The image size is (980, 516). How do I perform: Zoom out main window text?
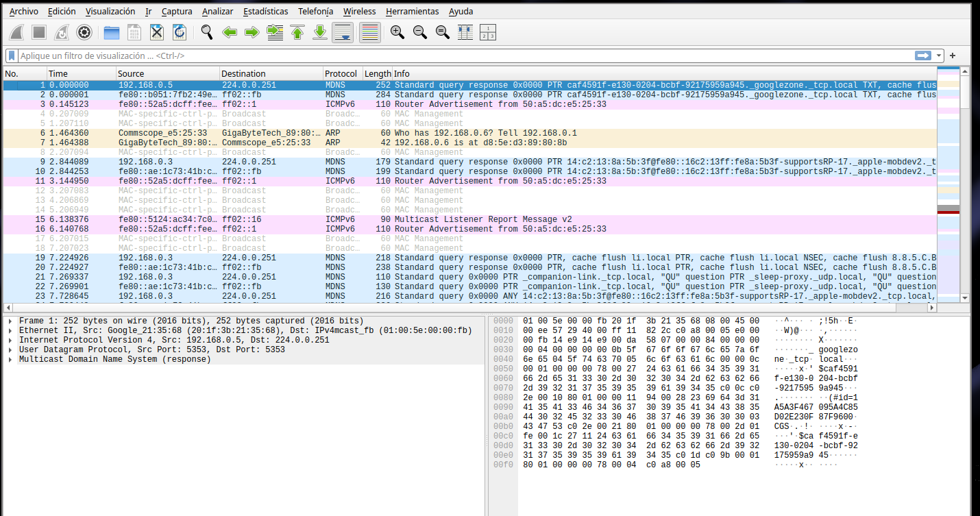point(420,32)
